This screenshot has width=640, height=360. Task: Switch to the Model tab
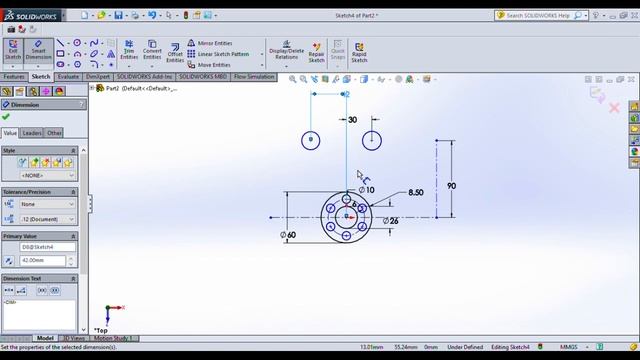point(45,338)
